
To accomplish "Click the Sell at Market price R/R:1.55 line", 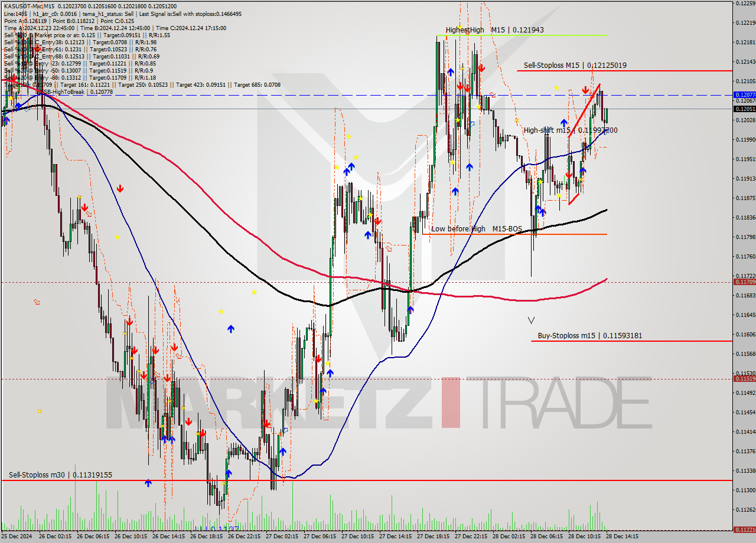I will point(87,35).
